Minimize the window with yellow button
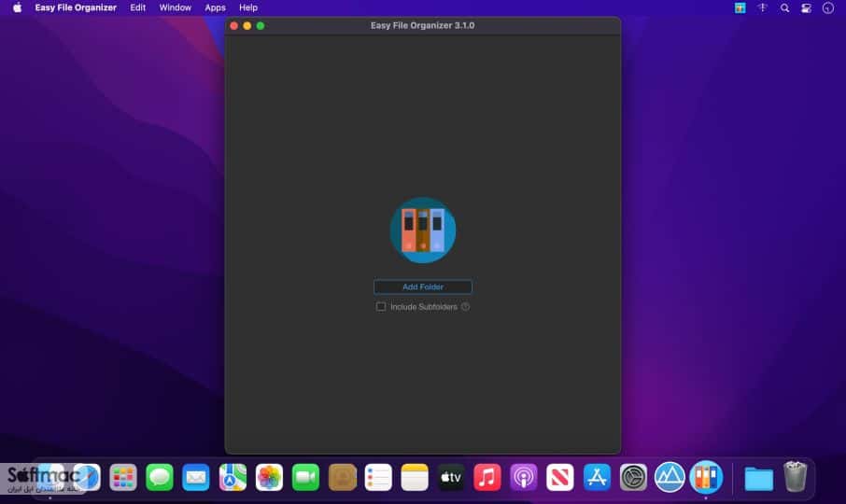This screenshot has width=846, height=504. (247, 26)
